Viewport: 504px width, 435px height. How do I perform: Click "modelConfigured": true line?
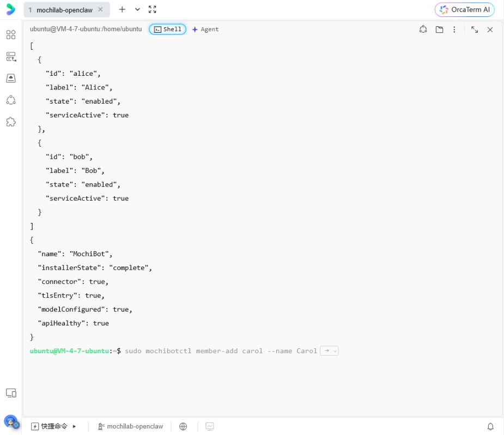click(x=85, y=309)
